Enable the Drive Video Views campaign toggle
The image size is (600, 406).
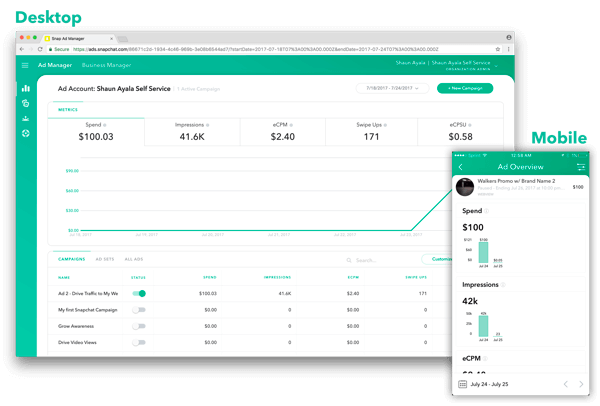[139, 342]
